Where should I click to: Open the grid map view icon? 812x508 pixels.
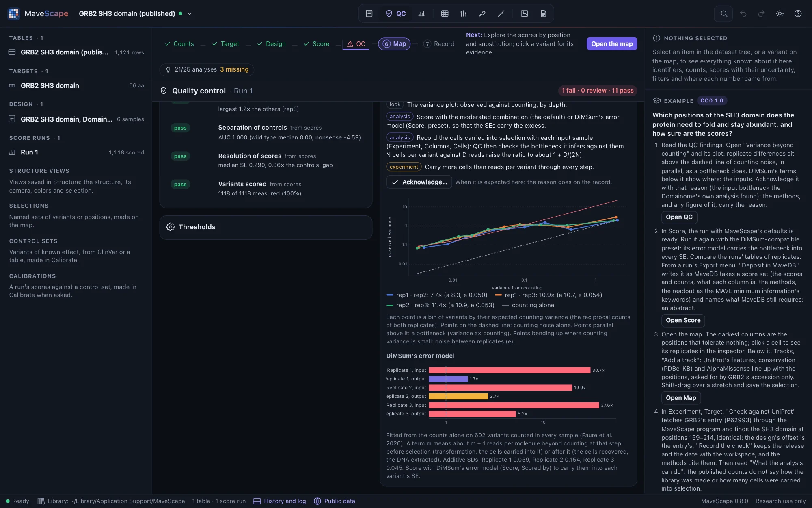click(x=445, y=13)
